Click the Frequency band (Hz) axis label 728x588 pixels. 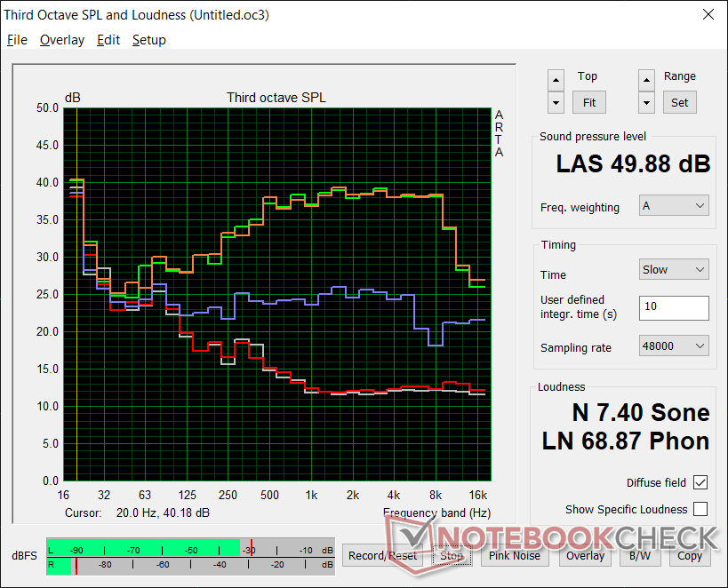click(x=436, y=513)
